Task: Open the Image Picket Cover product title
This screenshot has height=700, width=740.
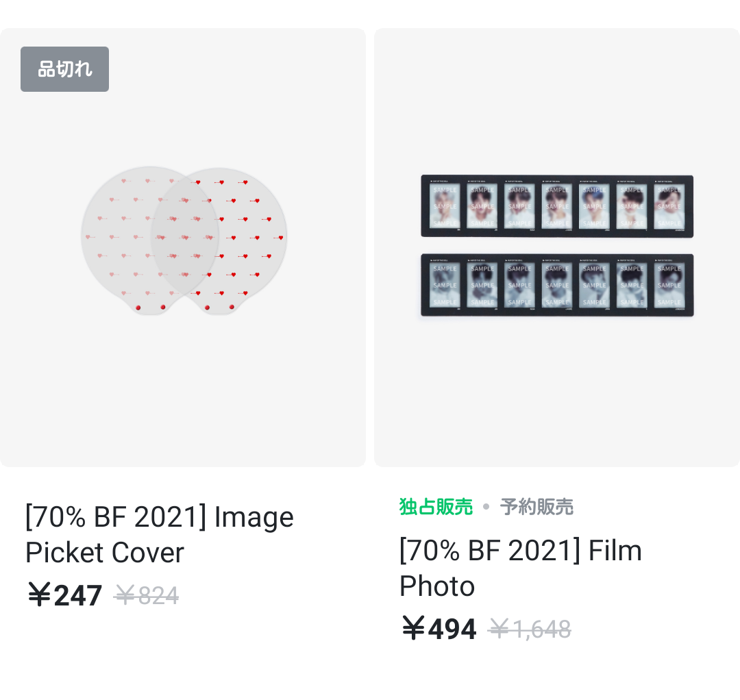Action: click(x=159, y=535)
